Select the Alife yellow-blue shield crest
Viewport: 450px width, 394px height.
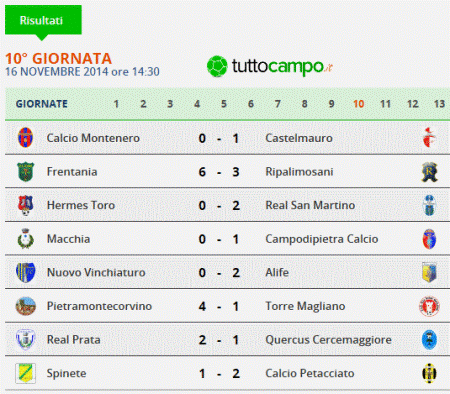point(429,272)
